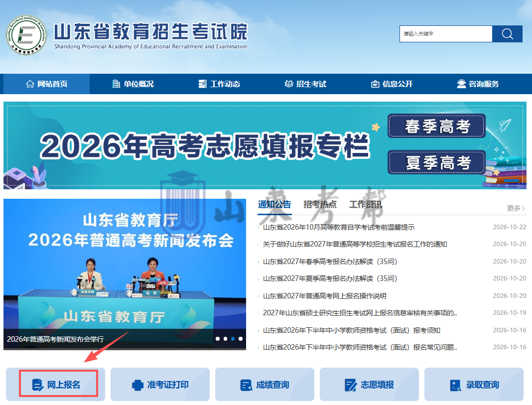Switch to the 招考热点 tab
Image resolution: width=532 pixels, height=405 pixels.
pos(320,205)
